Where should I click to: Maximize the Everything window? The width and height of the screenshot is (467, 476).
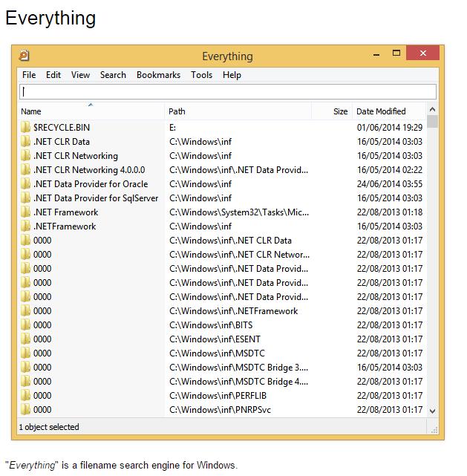(x=396, y=53)
